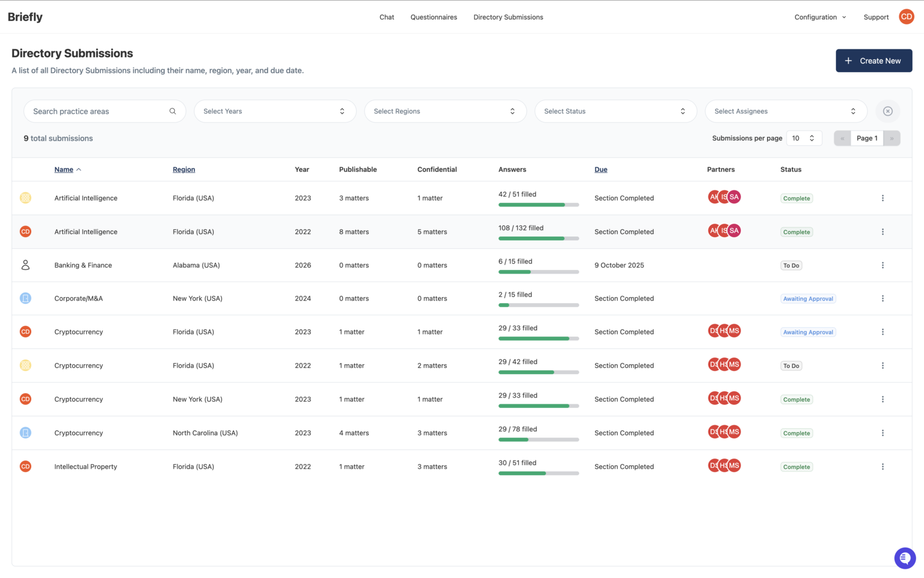Click the search magnifier icon
The width and height of the screenshot is (924, 578).
coord(172,112)
